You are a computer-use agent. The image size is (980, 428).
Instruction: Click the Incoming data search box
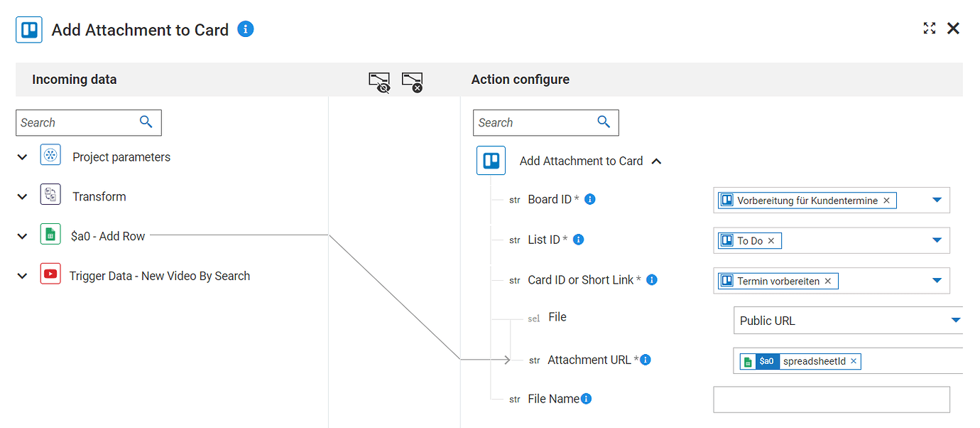(x=77, y=122)
